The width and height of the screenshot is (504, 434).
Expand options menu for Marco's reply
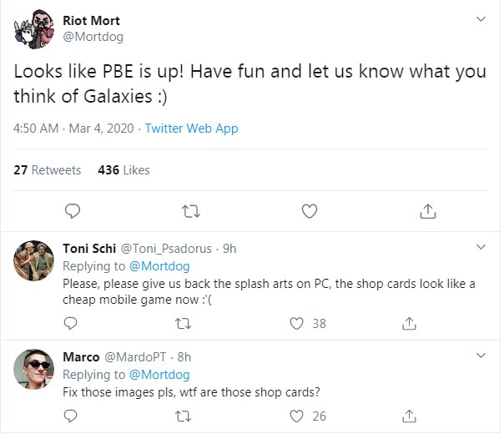point(481,356)
